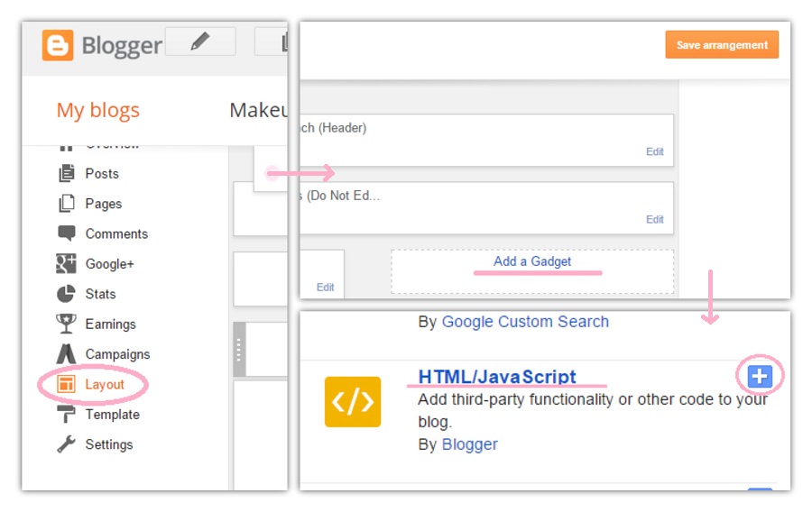Click the Google Custom Search link
Screen dimensions: 812x512
point(525,322)
